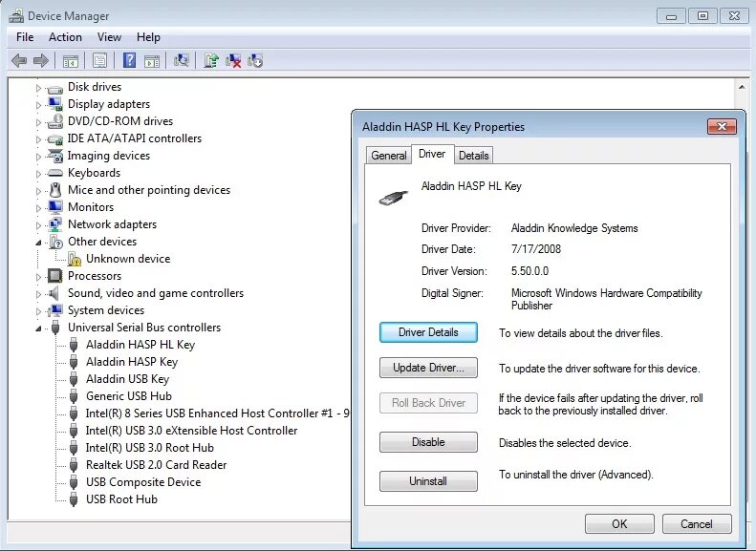756x551 pixels.
Task: Click the Sound, video and game controllers label
Action: (x=156, y=293)
